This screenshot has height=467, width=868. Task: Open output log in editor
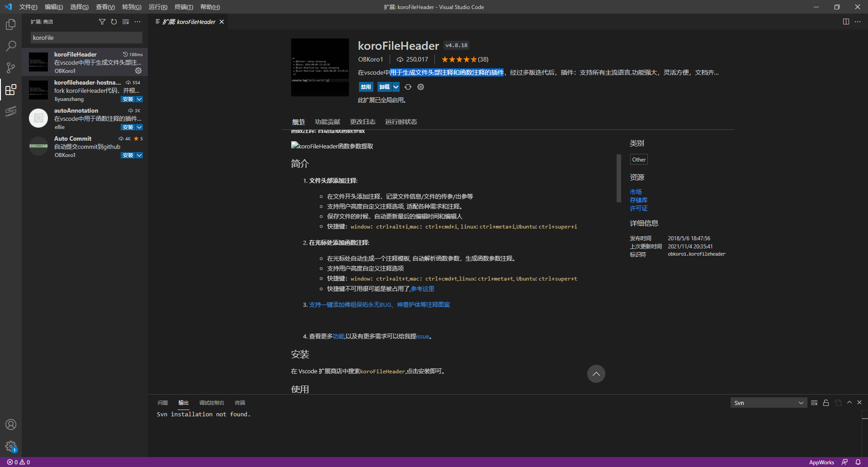[x=838, y=403]
